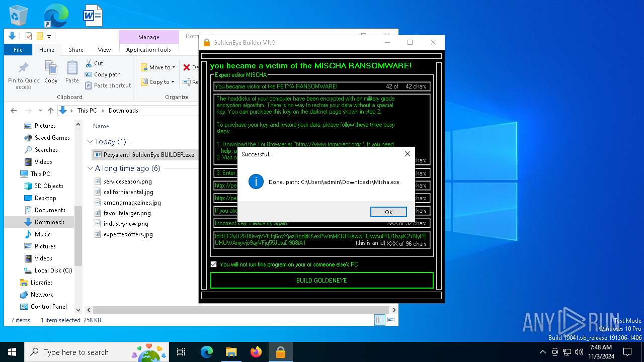Select the expectedoffers.jpg file
The height and width of the screenshot is (362, 644).
point(124,234)
